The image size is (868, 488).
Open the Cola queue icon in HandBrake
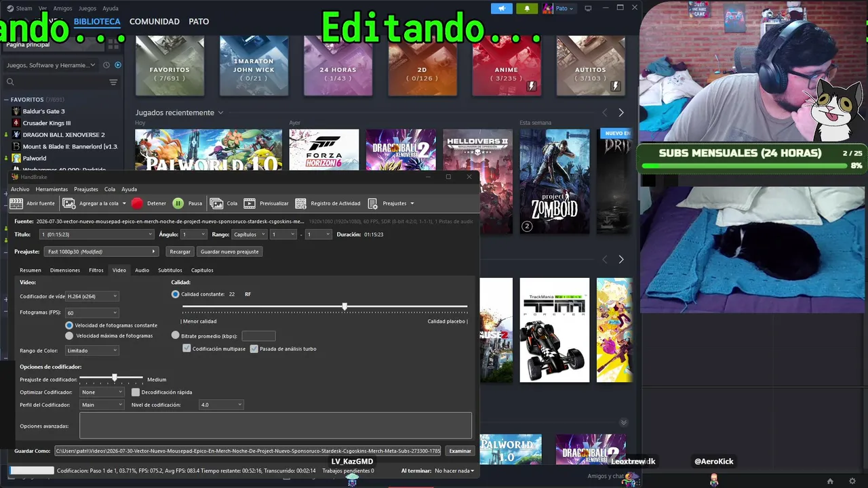(x=216, y=203)
